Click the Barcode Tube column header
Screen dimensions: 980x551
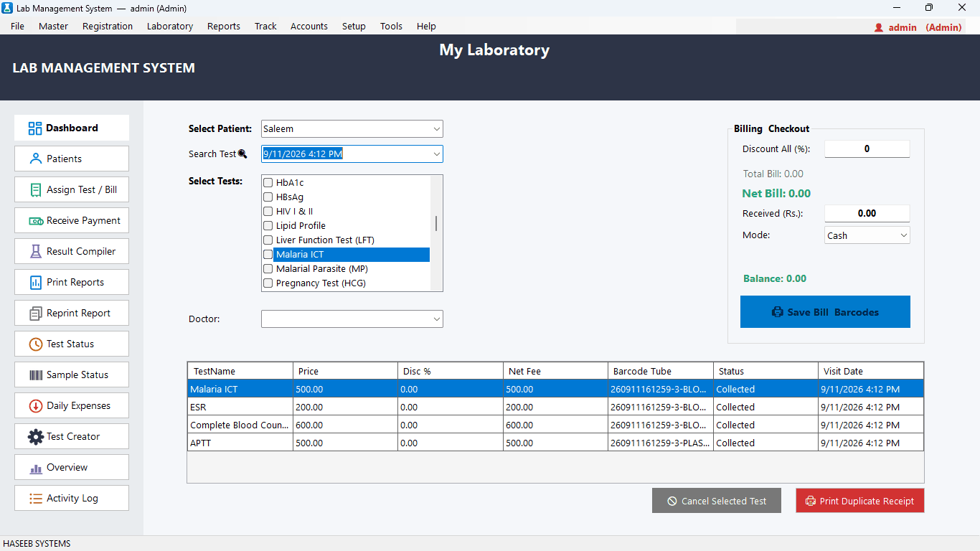[661, 371]
